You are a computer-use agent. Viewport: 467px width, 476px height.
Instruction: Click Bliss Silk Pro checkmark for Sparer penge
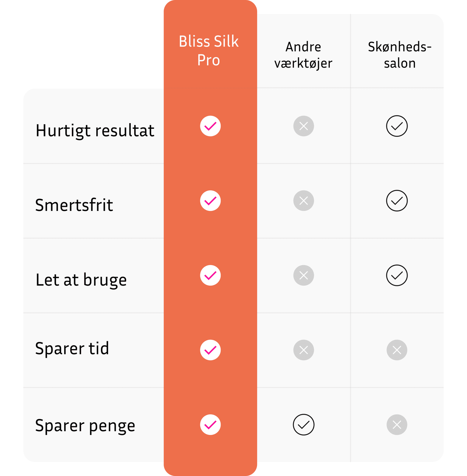pyautogui.click(x=210, y=425)
